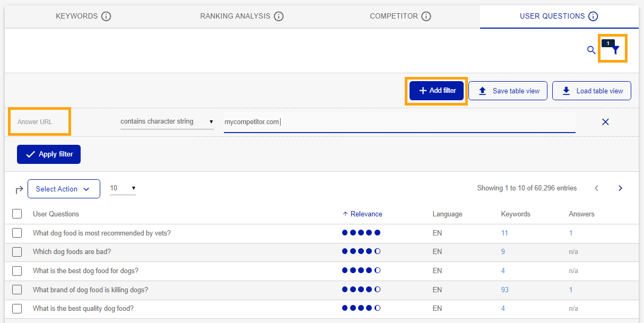The width and height of the screenshot is (644, 323).
Task: Click question text 'Which dog foods are bad?'
Action: click(72, 252)
